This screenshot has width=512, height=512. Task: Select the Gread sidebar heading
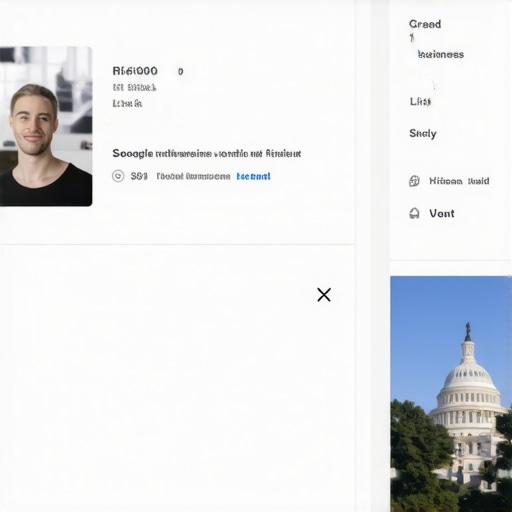(425, 24)
